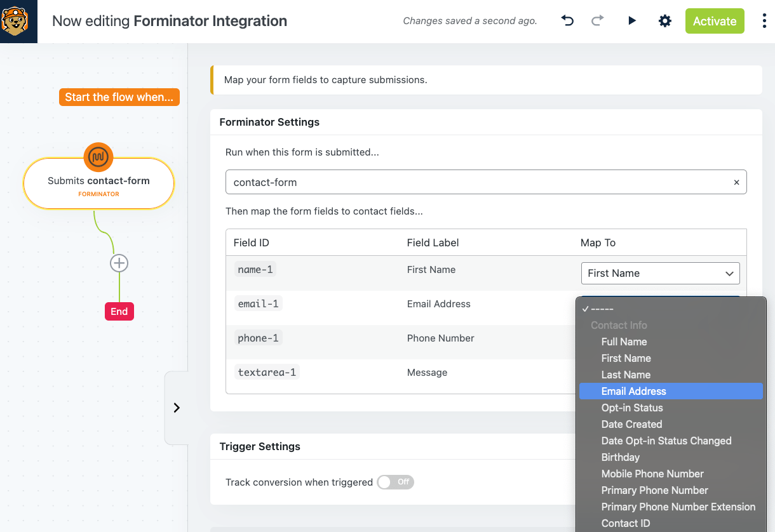The height and width of the screenshot is (532, 775).
Task: Select the Forminator trigger step icon
Action: (x=98, y=157)
